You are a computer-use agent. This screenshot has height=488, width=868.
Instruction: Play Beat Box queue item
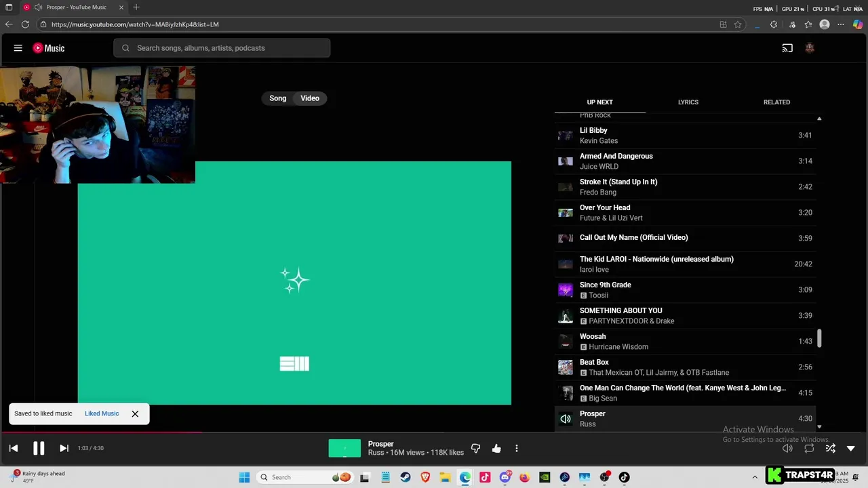(x=685, y=367)
